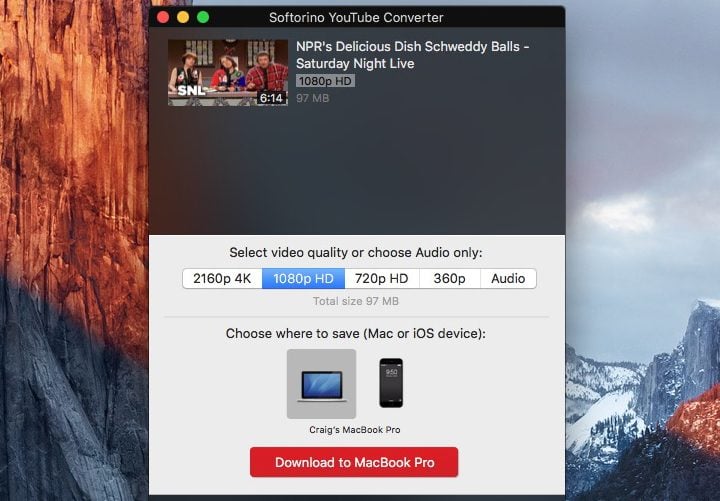The height and width of the screenshot is (501, 720).
Task: Maximize the window with green button
Action: click(203, 17)
